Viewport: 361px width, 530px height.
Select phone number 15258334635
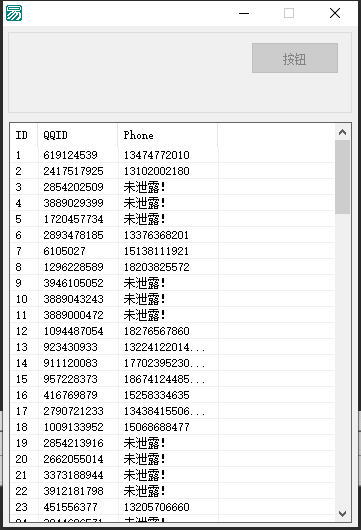point(157,395)
